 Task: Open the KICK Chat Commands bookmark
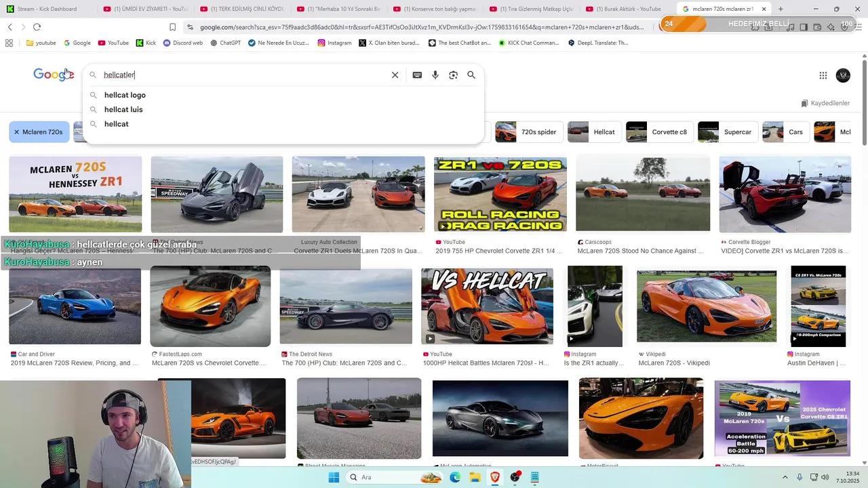tap(528, 43)
